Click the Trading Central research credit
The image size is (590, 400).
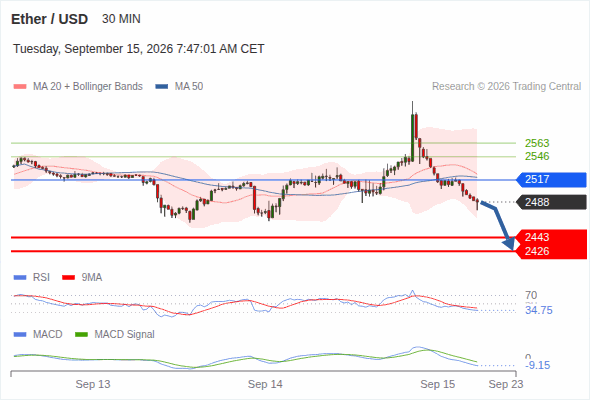[506, 87]
